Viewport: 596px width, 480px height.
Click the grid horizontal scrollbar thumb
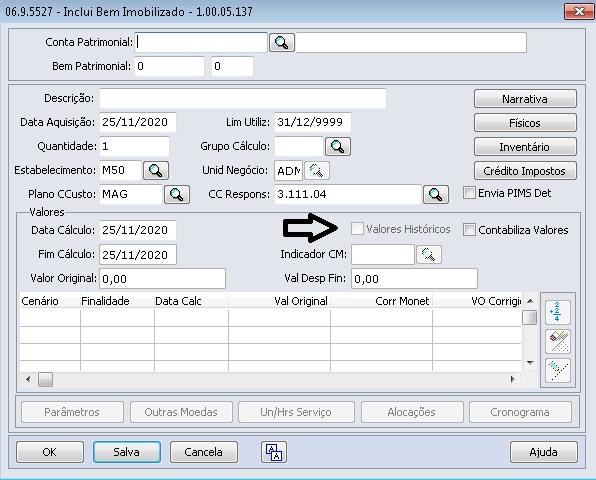pos(46,379)
